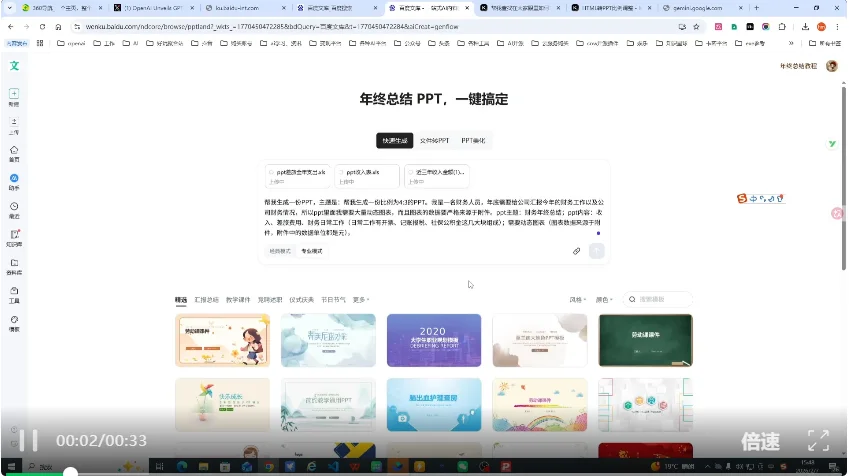Viewport: 849px width, 476px height.
Task: Click the template search field
Action: pos(657,299)
